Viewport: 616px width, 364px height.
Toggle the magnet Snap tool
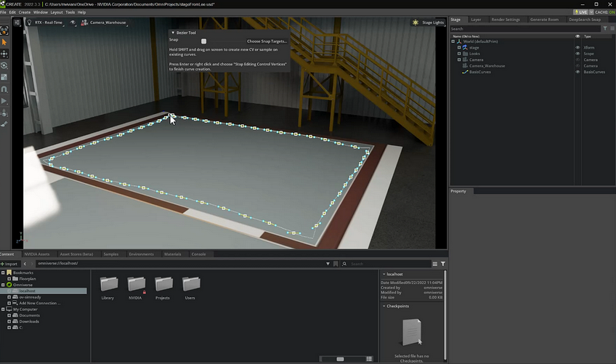(x=4, y=89)
